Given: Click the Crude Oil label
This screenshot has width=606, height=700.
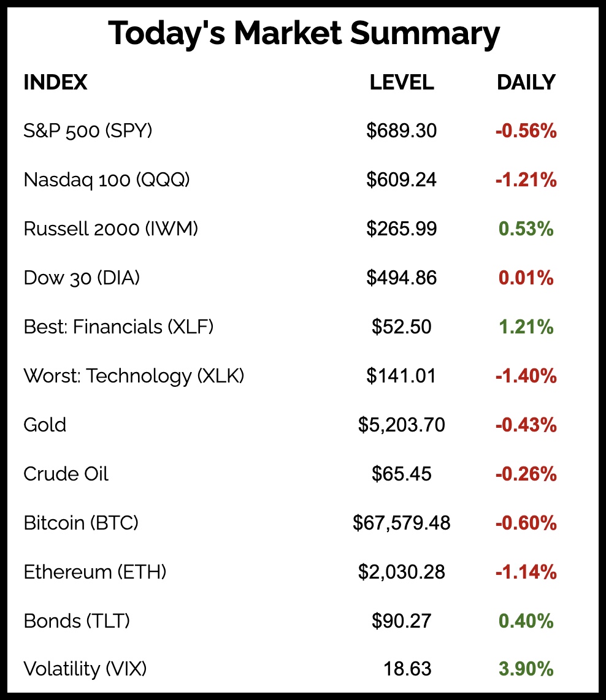Looking at the screenshot, I should [66, 474].
